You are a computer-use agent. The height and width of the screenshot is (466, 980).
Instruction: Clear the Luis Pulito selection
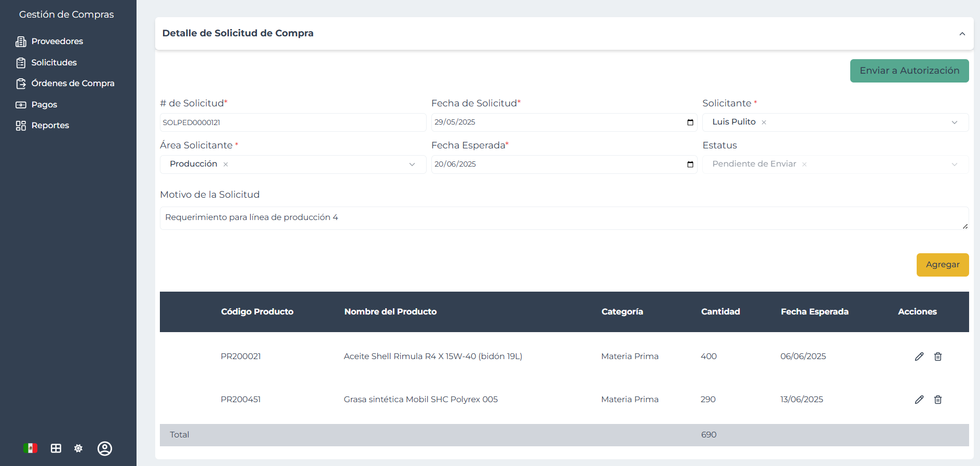(x=764, y=122)
